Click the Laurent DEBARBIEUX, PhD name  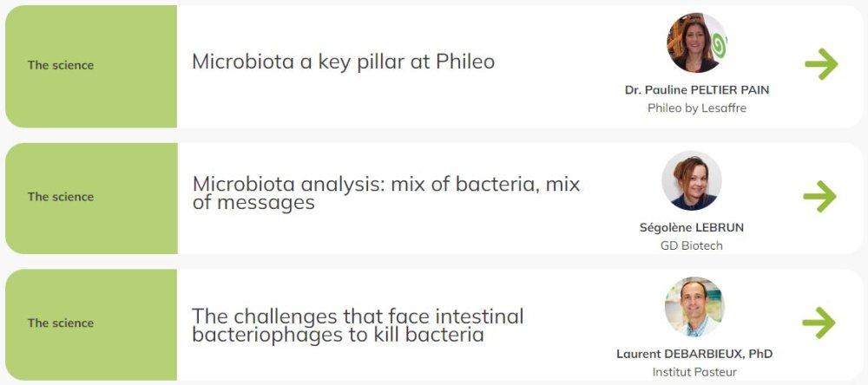[x=694, y=354]
